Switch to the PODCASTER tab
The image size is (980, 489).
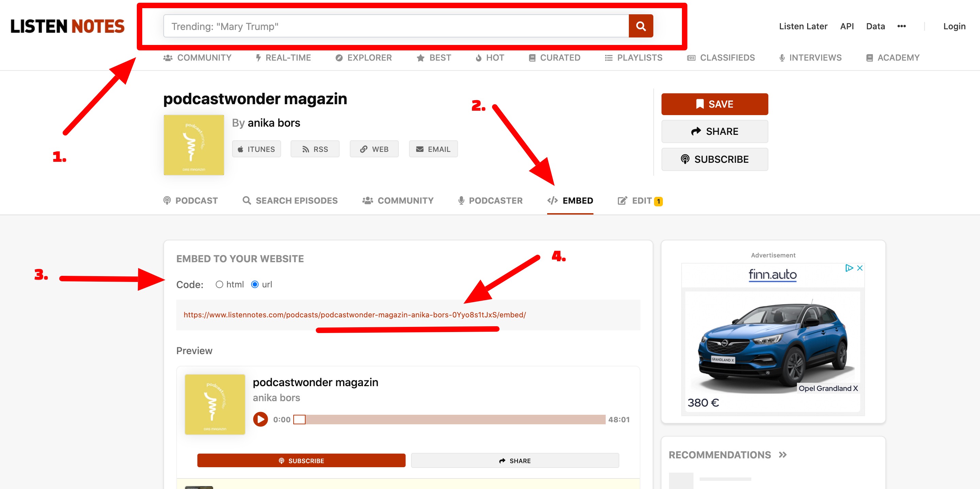(490, 200)
